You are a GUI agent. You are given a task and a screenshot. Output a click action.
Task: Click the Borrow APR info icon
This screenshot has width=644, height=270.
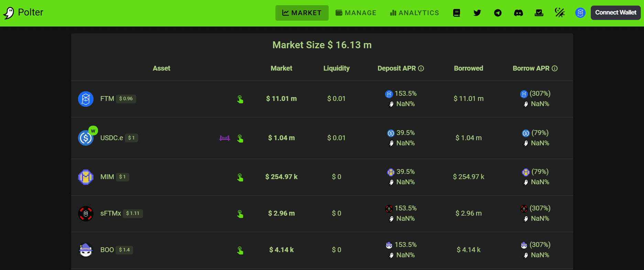555,69
